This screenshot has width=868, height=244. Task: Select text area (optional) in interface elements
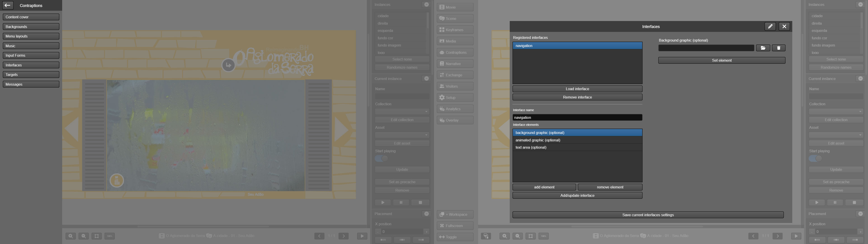[577, 148]
